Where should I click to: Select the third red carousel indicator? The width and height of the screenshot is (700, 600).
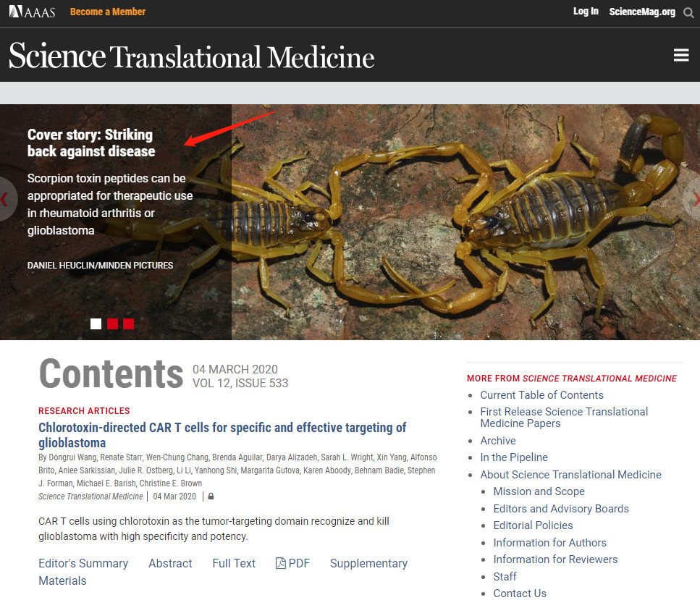point(128,324)
